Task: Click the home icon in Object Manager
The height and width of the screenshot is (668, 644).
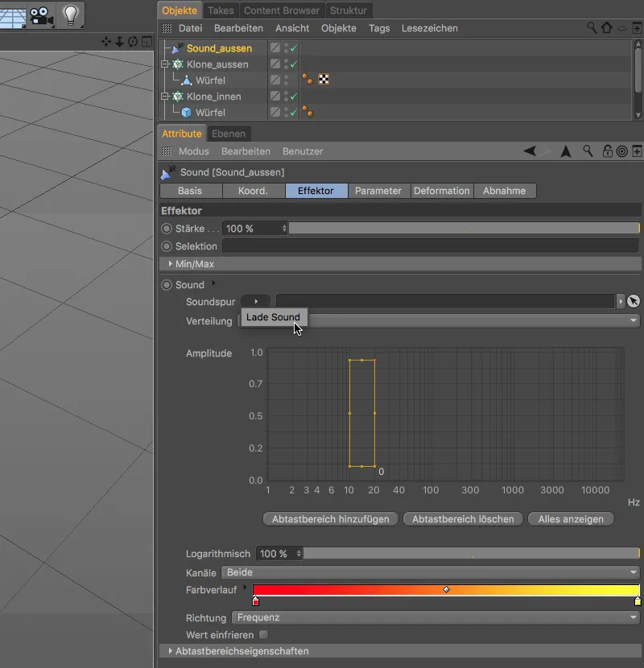Action: coord(606,28)
